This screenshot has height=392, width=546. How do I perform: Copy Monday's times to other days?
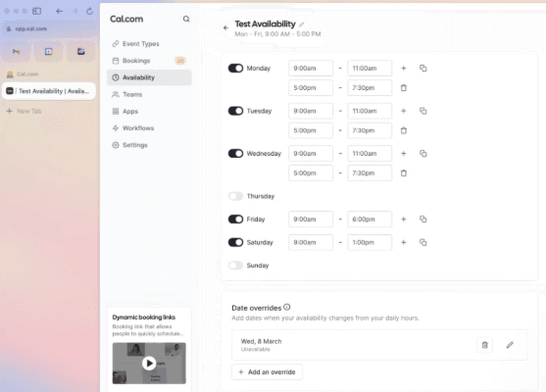point(423,69)
